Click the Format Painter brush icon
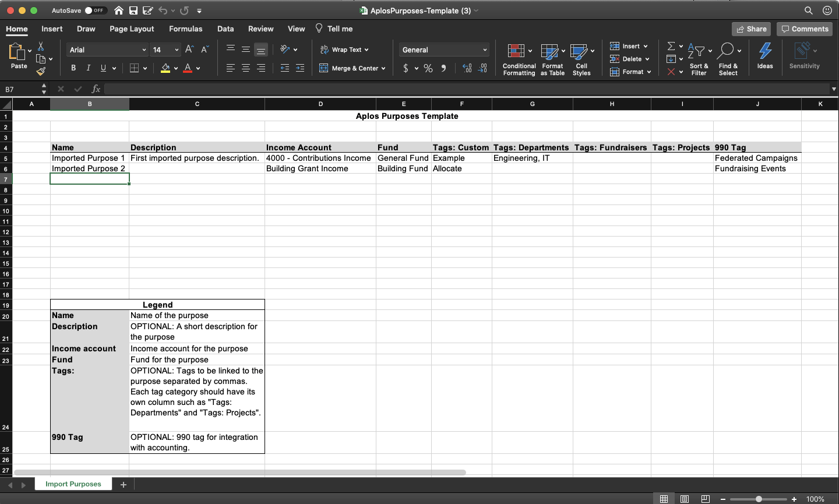839x504 pixels. (x=41, y=72)
